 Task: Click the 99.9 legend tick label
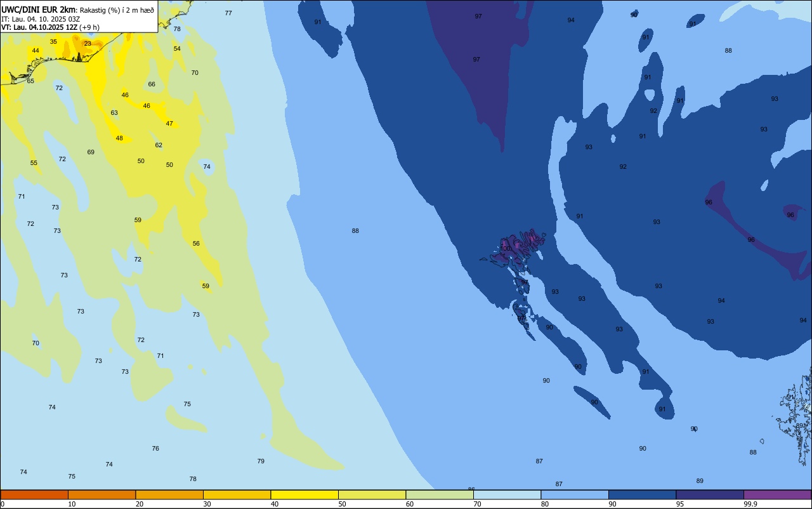tap(750, 504)
